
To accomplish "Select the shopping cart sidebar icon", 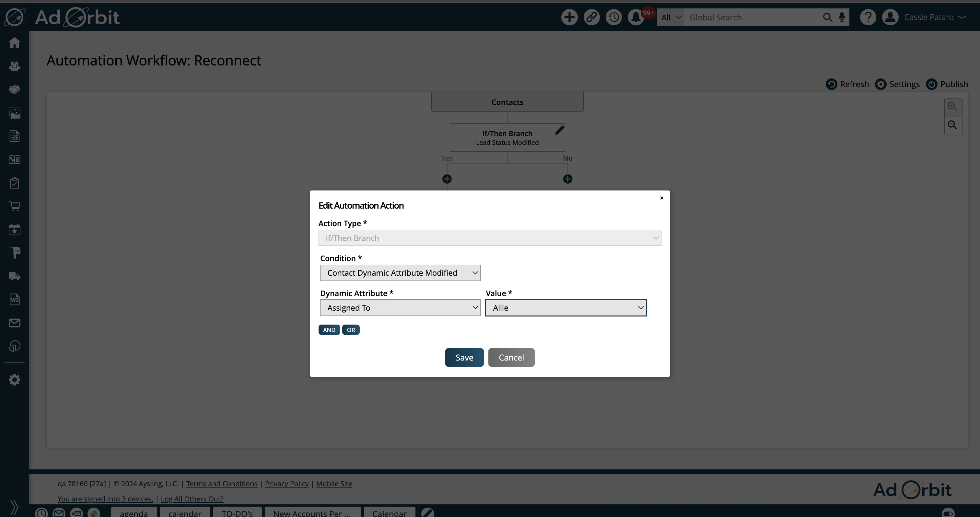I will click(x=15, y=206).
